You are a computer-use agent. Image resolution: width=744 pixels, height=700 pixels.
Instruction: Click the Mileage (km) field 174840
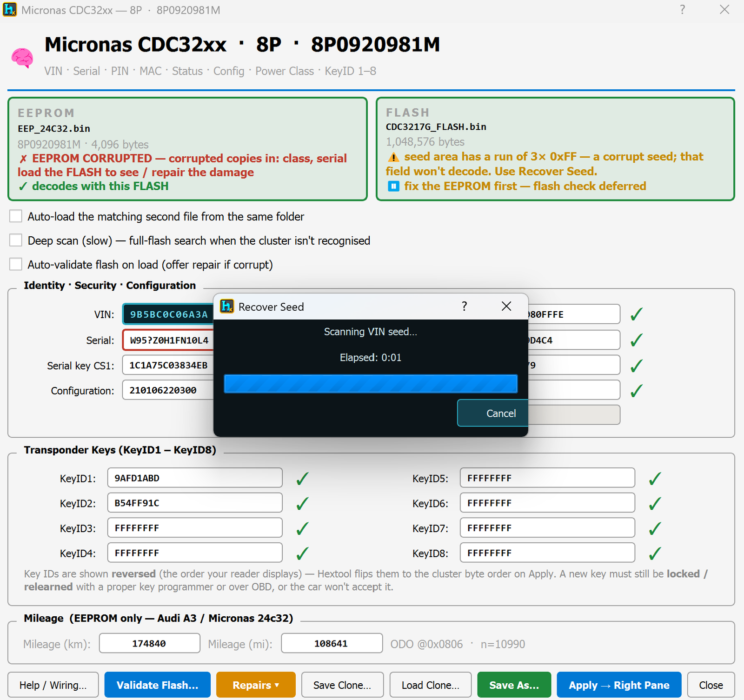[x=150, y=643]
